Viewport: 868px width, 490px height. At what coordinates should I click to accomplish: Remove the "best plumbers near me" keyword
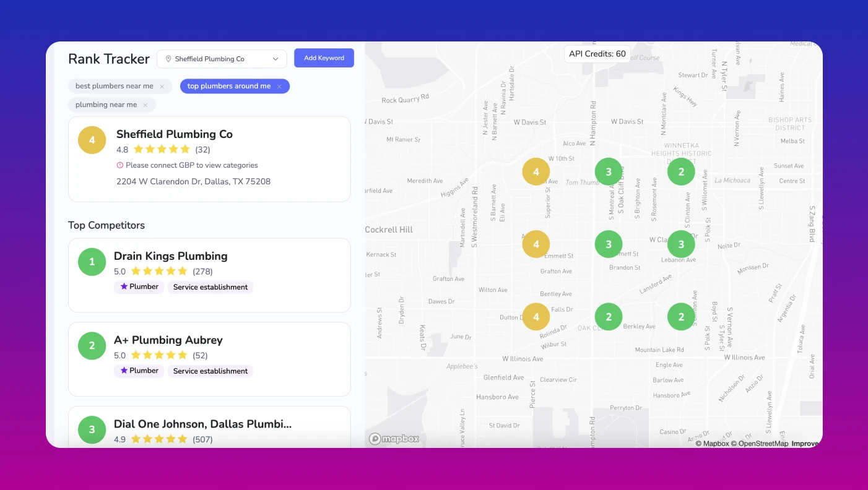(x=162, y=87)
